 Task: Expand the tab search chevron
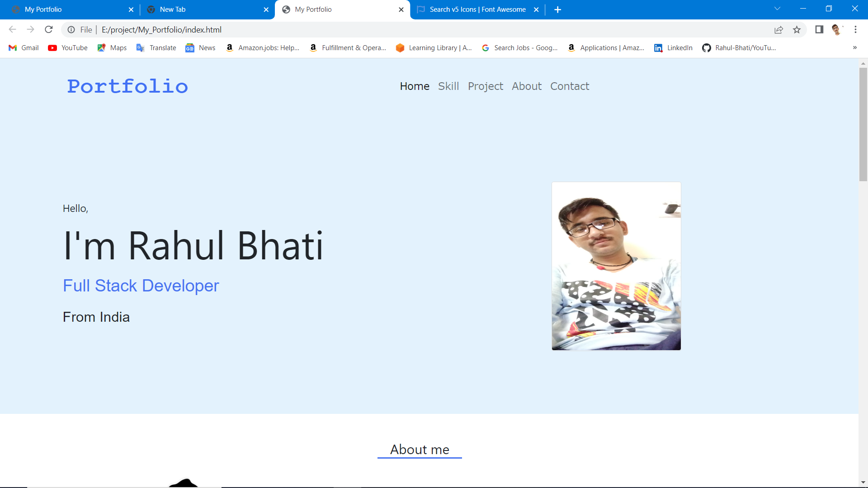[777, 8]
